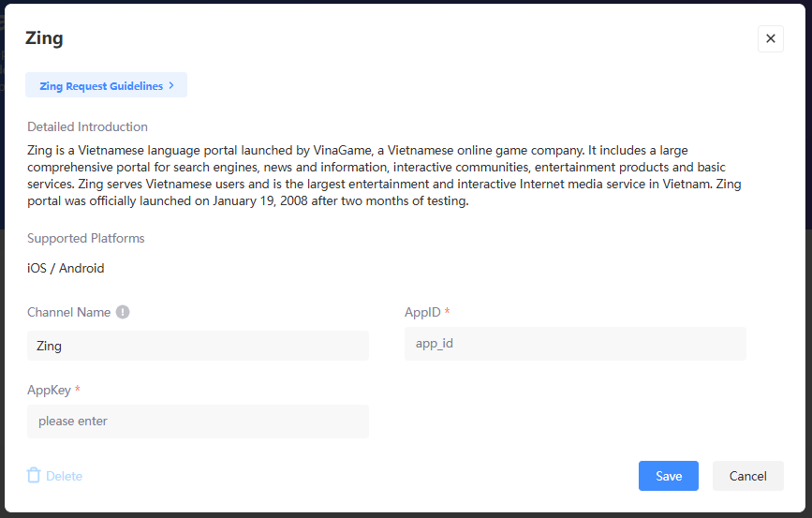Click the required asterisk beside AppID
The image size is (812, 518).
[448, 311]
